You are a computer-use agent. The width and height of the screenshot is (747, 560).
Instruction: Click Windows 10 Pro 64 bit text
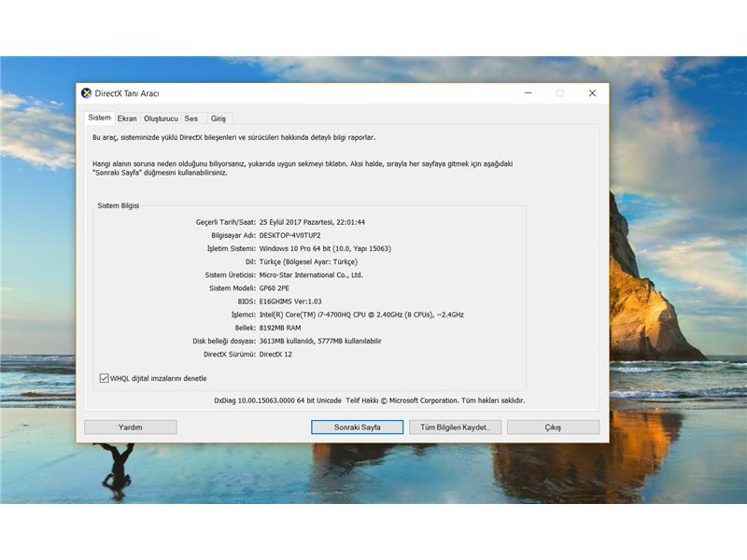[325, 248]
